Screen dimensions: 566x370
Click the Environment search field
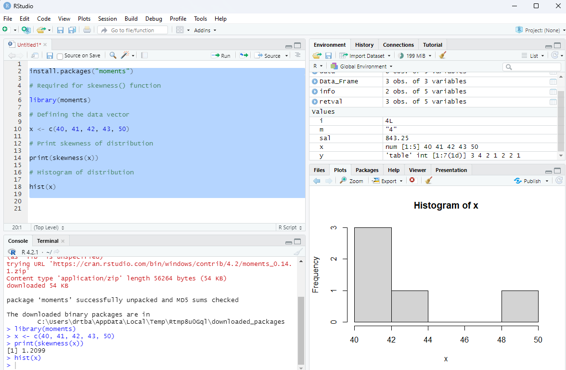[532, 66]
